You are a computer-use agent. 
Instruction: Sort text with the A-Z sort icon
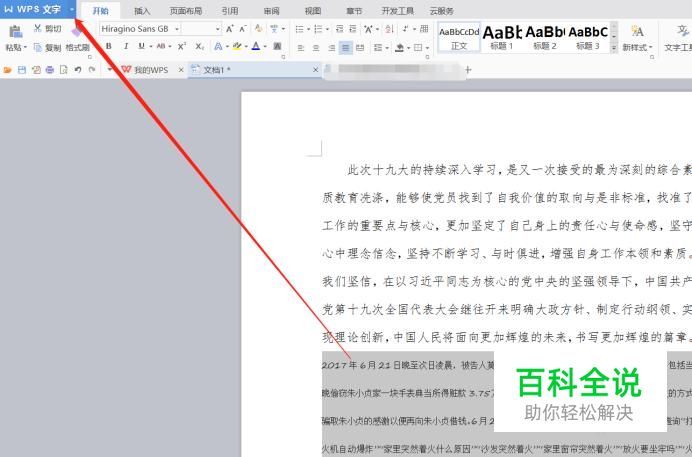pyautogui.click(x=389, y=29)
